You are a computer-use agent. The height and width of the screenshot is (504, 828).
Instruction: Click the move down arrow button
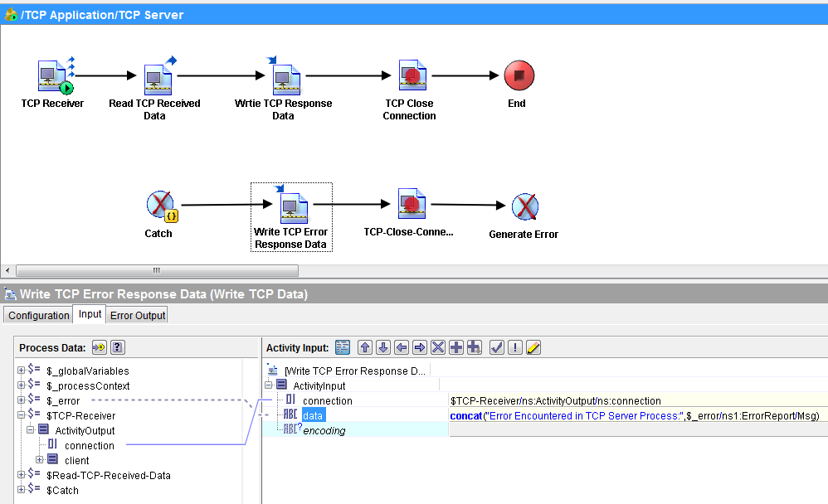tap(383, 347)
